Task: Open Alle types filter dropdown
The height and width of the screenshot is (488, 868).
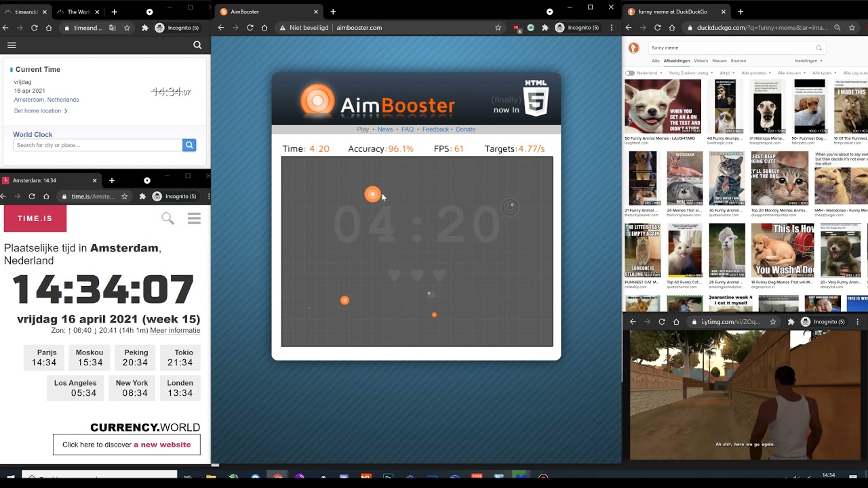Action: pos(825,73)
